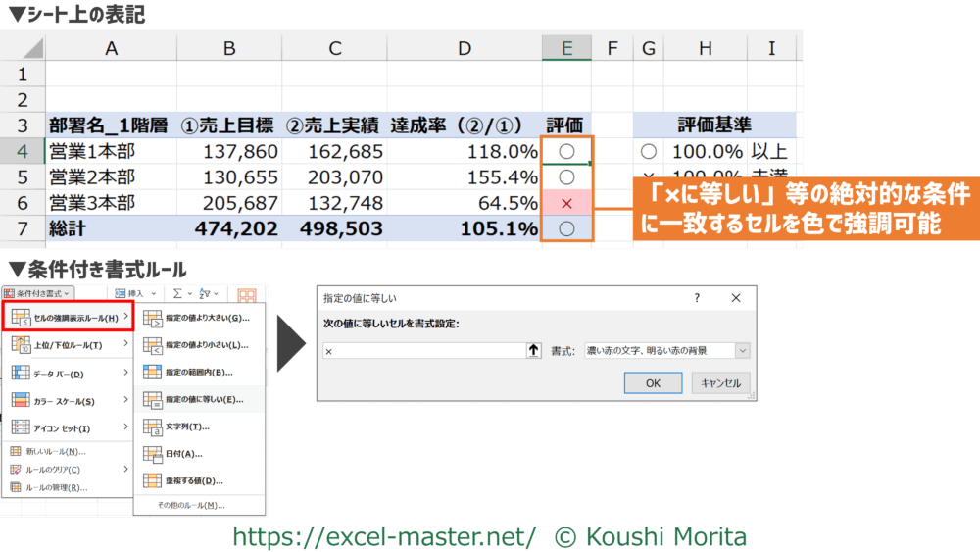980x552 pixels.
Task: Choose the 指定の範囲内 rule icon
Action: coord(152,373)
